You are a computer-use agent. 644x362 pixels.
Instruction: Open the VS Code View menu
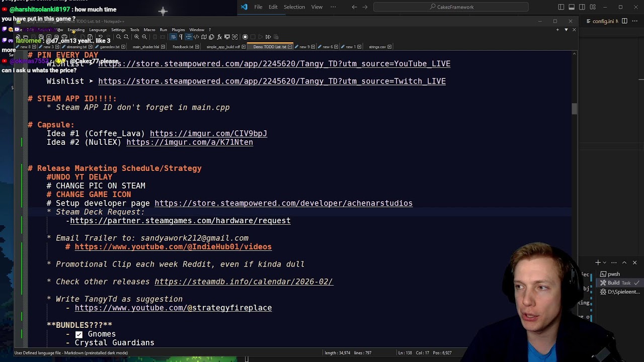coord(317,7)
